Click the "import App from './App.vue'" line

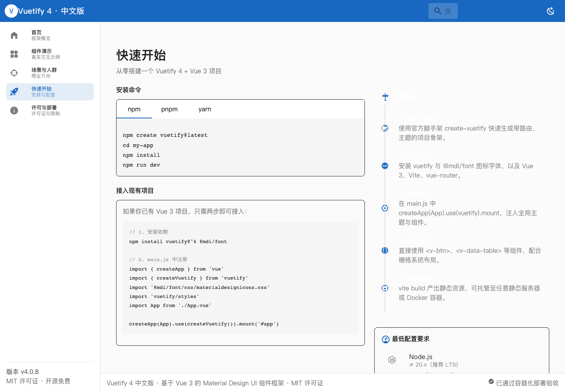pos(170,305)
